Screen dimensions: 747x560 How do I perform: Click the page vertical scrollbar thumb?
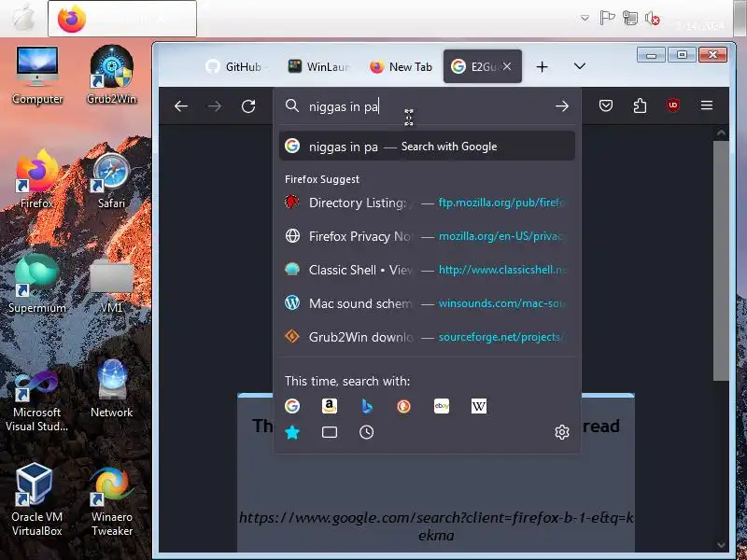[x=721, y=260]
